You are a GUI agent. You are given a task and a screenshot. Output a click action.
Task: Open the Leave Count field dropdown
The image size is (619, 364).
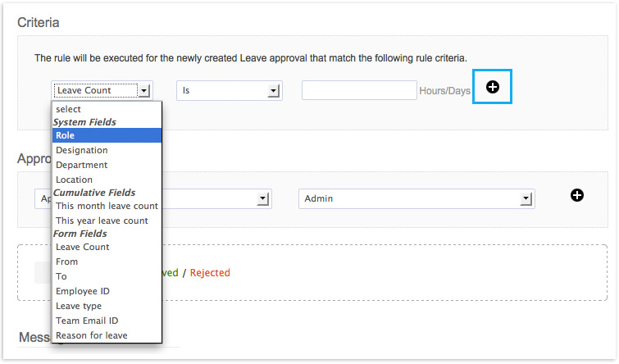click(x=102, y=90)
